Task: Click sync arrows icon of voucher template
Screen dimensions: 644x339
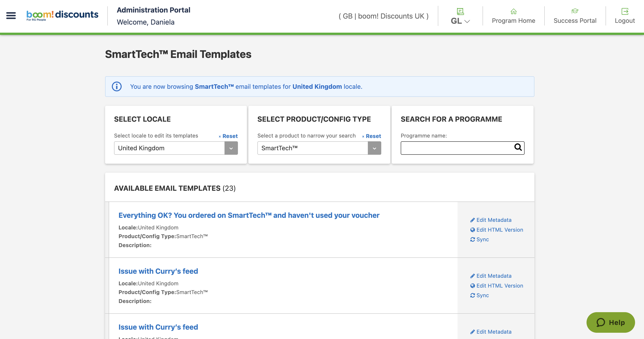Action: click(x=472, y=239)
